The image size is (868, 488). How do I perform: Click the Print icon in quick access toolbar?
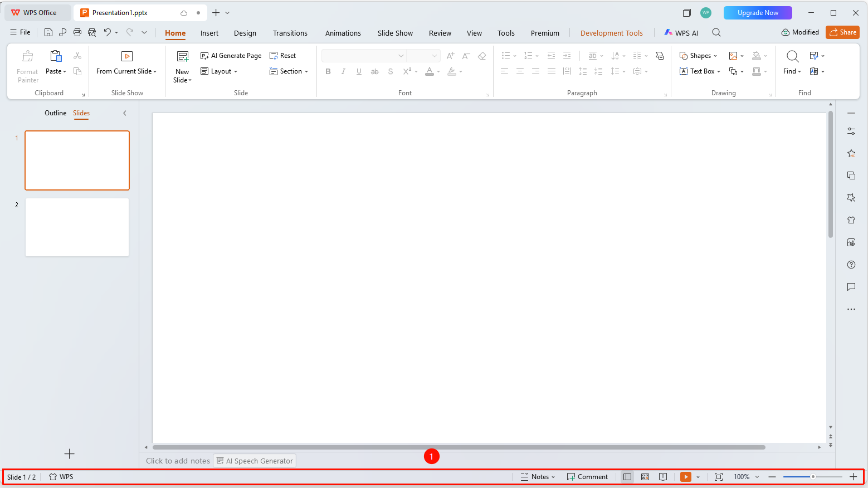tap(77, 33)
